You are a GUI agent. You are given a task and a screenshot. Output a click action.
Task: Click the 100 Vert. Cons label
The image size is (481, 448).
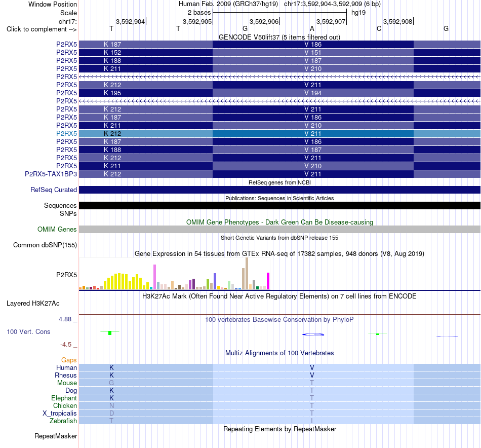click(x=28, y=331)
